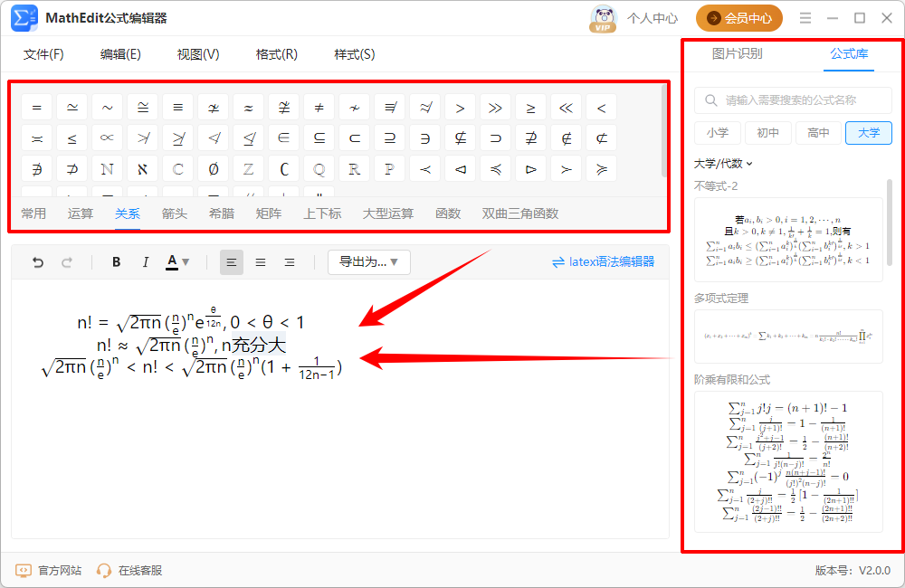905x588 pixels.
Task: Insert the identical-to (≡) symbol
Action: tap(177, 108)
